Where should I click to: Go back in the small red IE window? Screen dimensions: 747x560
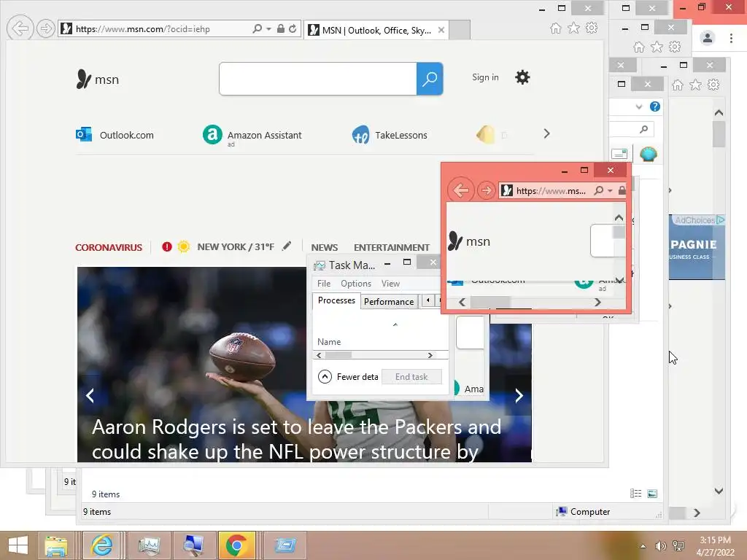[x=461, y=190]
